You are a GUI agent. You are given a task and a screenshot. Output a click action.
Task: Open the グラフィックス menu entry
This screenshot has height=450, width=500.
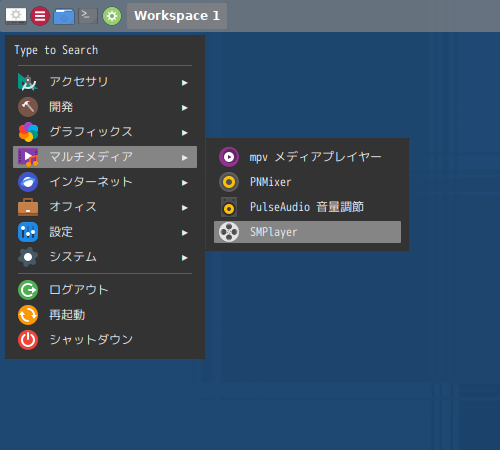tap(105, 132)
